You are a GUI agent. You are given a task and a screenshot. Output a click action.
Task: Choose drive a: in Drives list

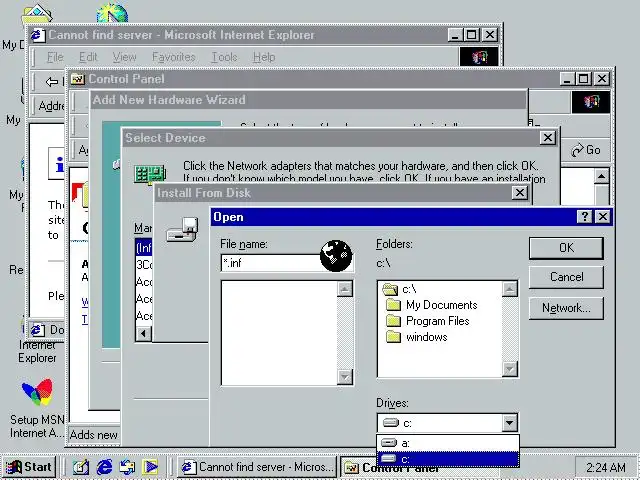click(x=447, y=443)
